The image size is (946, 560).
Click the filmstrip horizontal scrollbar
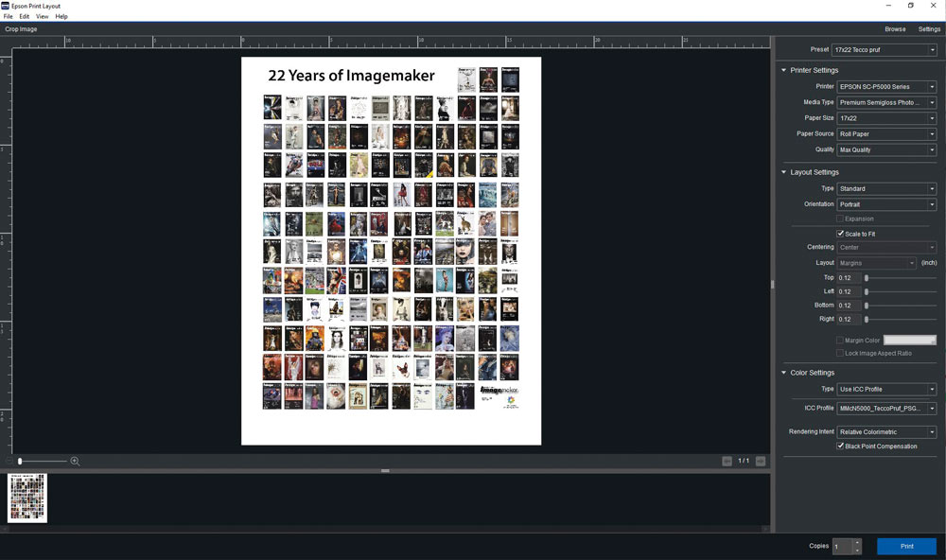385,529
